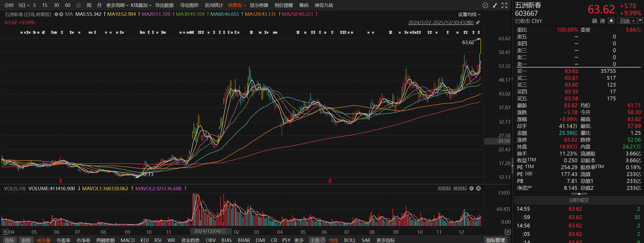The image size is (644, 243).
Task: Remove the MA indicator with X icon
Action: (61, 14)
